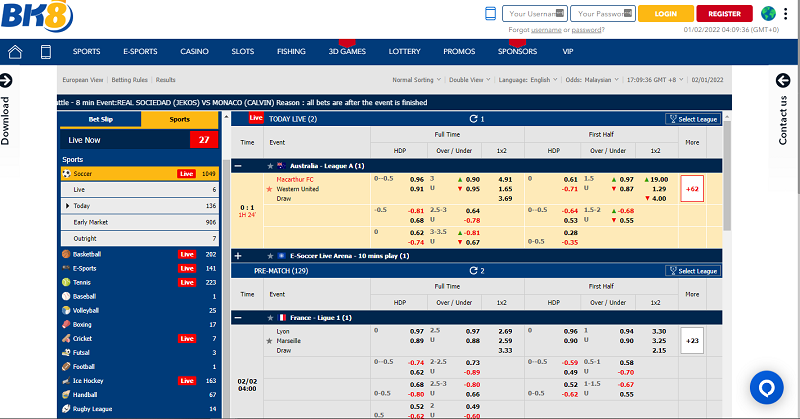Viewport: 800px width, 419px height.
Task: Click Select League in Pre-Match header
Action: [x=693, y=271]
